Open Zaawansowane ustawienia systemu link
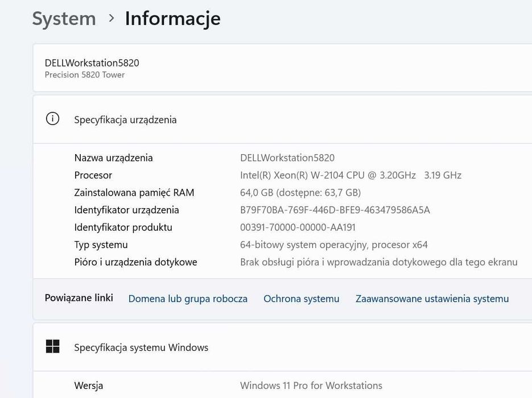This screenshot has height=398, width=532. click(x=432, y=298)
